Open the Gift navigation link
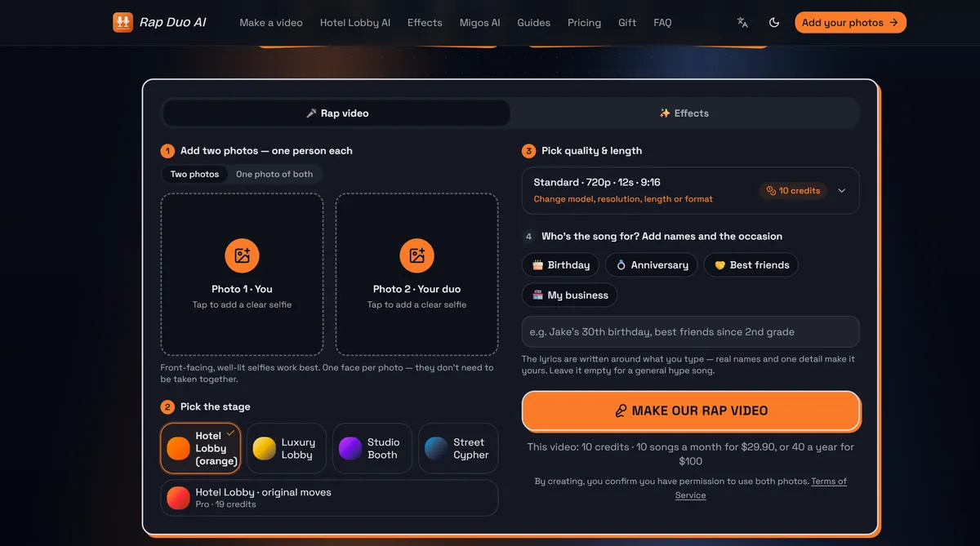 (627, 23)
